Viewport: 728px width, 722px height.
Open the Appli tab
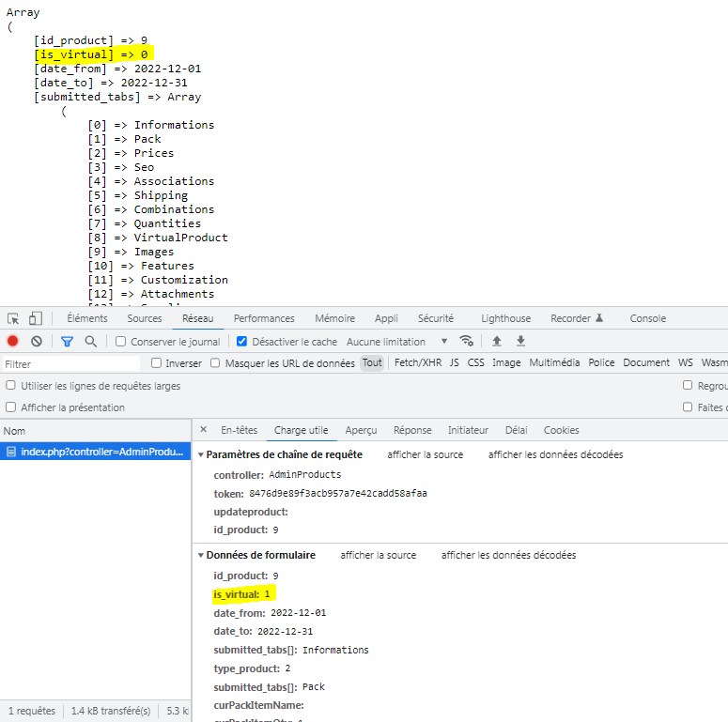click(x=386, y=318)
